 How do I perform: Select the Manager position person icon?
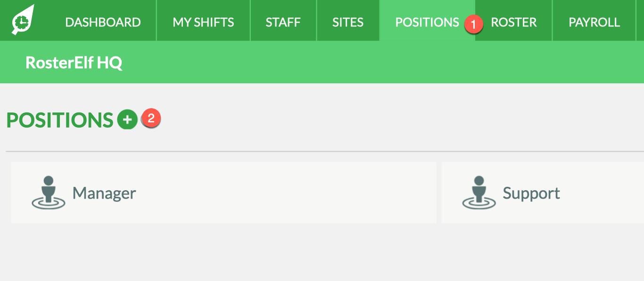click(48, 193)
